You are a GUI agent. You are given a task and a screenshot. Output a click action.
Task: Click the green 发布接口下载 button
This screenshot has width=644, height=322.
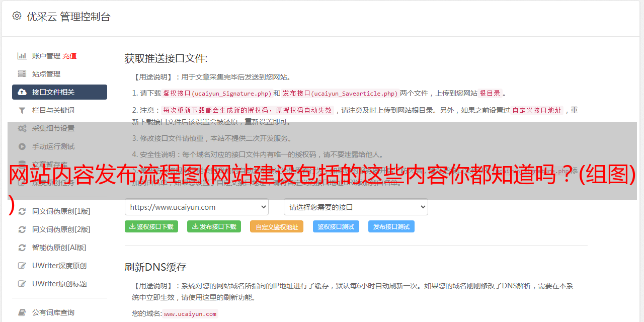click(214, 226)
